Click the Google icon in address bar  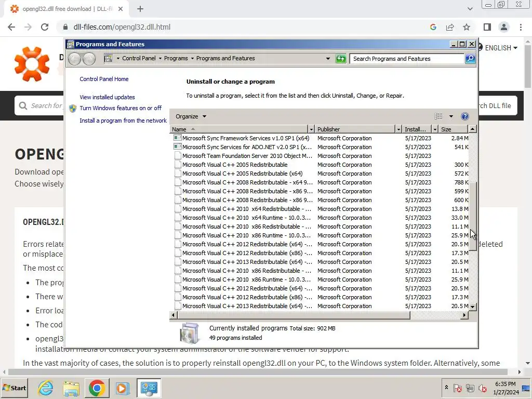click(x=433, y=27)
